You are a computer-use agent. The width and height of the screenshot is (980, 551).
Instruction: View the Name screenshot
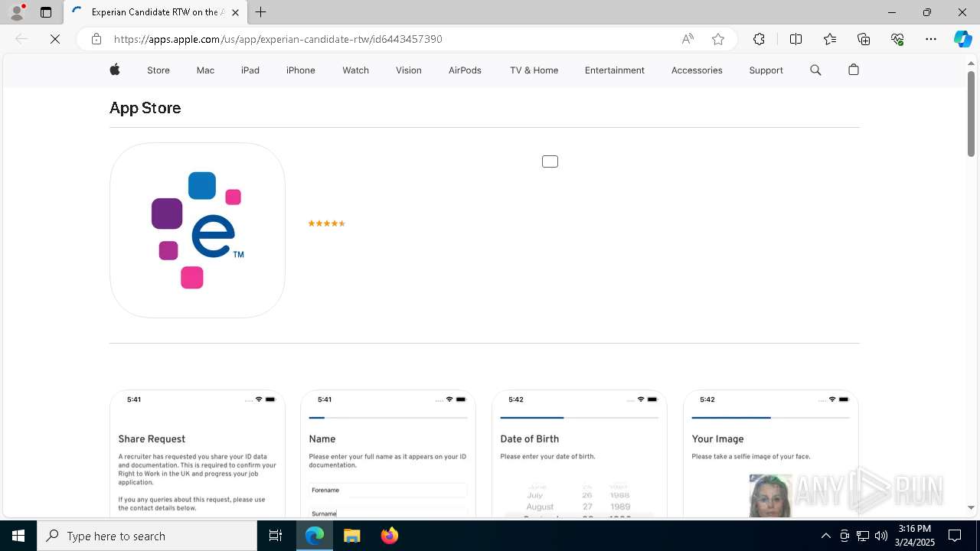click(x=388, y=454)
